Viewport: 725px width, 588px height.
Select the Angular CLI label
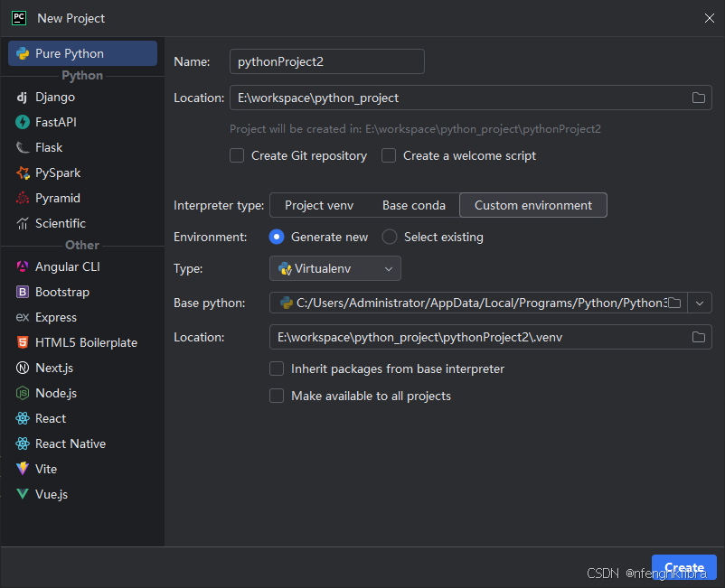[x=68, y=266]
